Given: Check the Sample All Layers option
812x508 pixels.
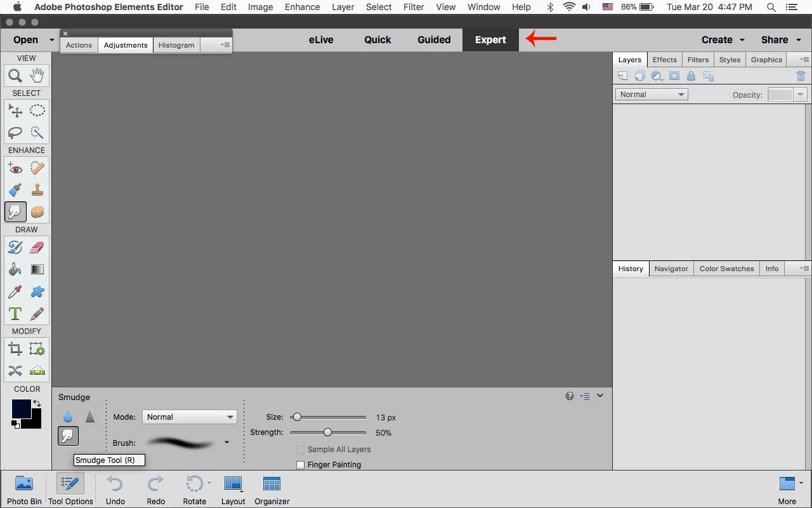Looking at the screenshot, I should click(301, 450).
